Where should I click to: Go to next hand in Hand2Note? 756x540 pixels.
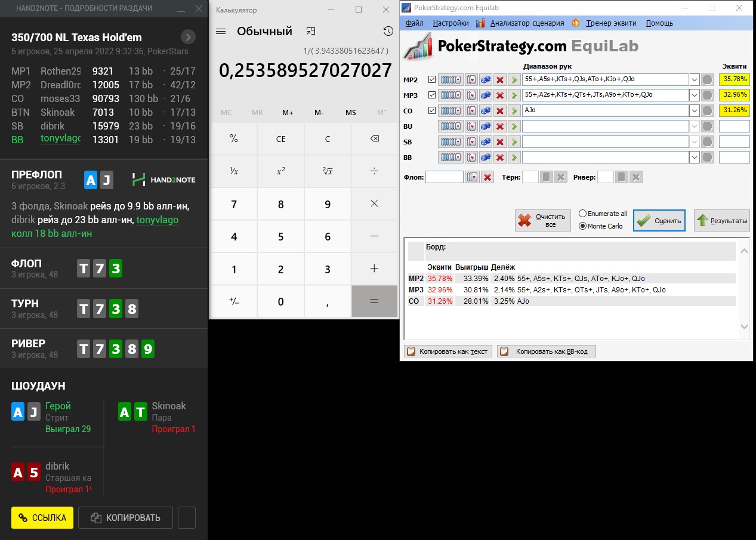pyautogui.click(x=188, y=37)
